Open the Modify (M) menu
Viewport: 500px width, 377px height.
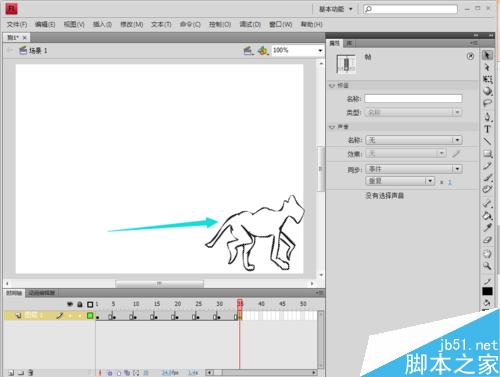click(132, 24)
